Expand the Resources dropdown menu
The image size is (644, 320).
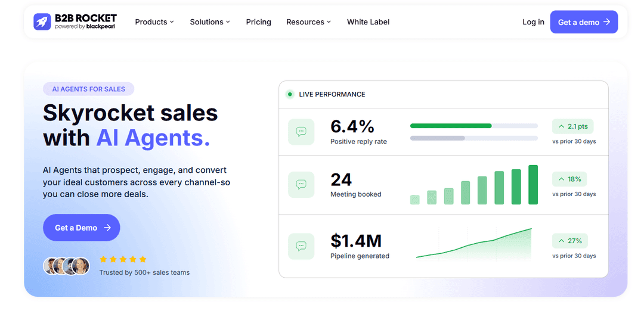[x=308, y=22]
